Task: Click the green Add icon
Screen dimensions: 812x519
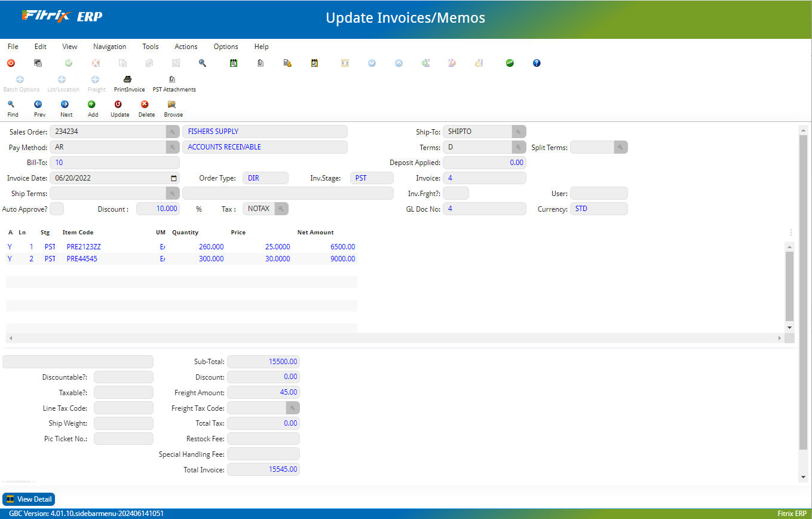Action: (91, 104)
